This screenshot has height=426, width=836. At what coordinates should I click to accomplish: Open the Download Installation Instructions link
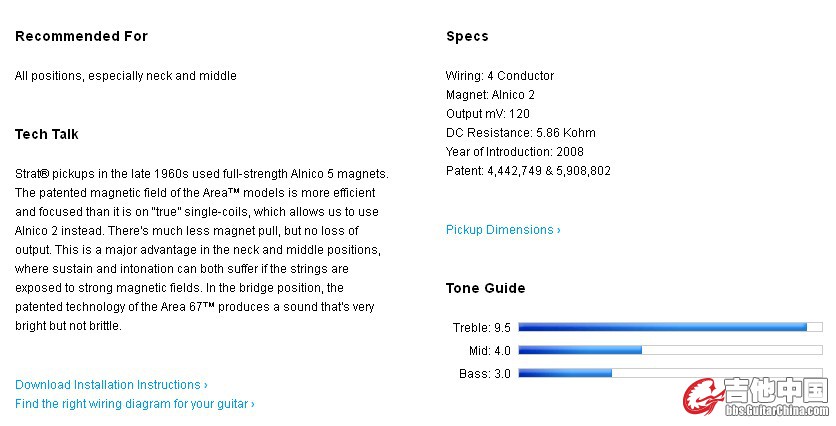tap(111, 385)
